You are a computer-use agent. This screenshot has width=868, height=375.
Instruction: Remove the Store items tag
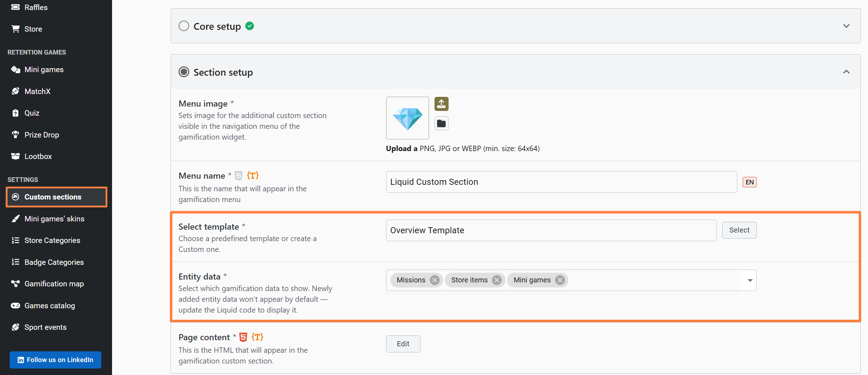497,280
